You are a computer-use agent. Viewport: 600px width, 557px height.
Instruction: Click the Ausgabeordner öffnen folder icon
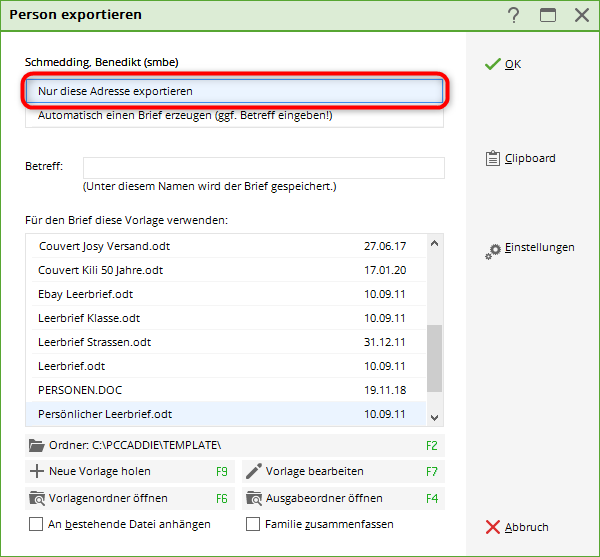tap(253, 498)
